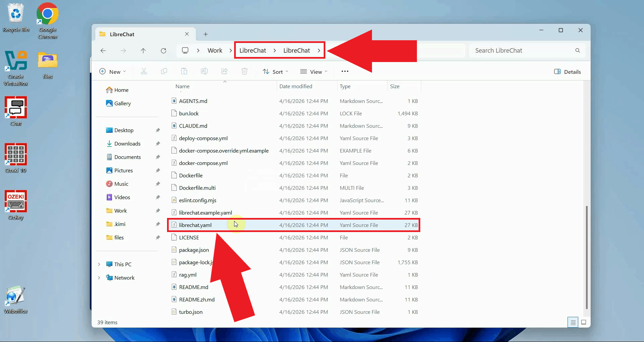The image size is (644, 342).
Task: Toggle the Details pane button
Action: (568, 72)
